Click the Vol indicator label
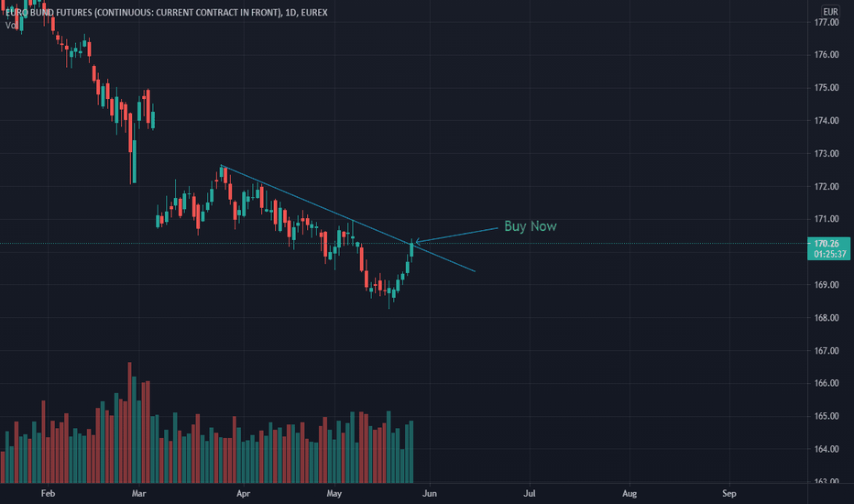Viewport: 854px width, 504px height. point(11,25)
